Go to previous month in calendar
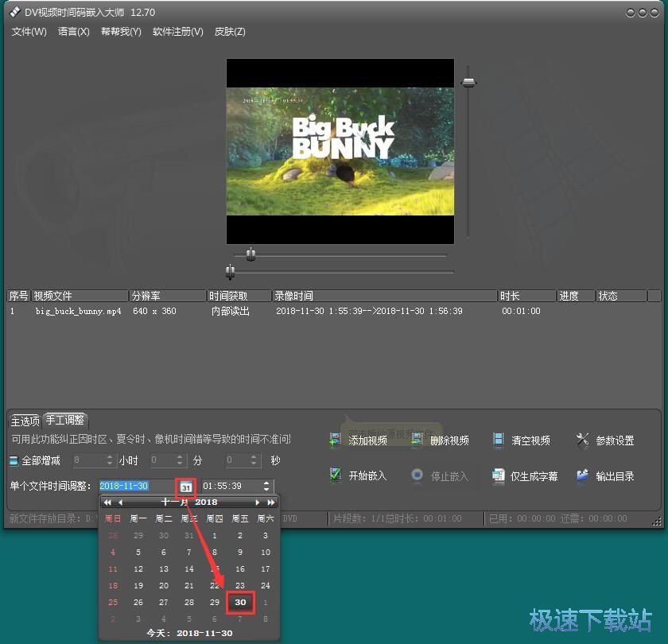The image size is (668, 644). coord(121,502)
